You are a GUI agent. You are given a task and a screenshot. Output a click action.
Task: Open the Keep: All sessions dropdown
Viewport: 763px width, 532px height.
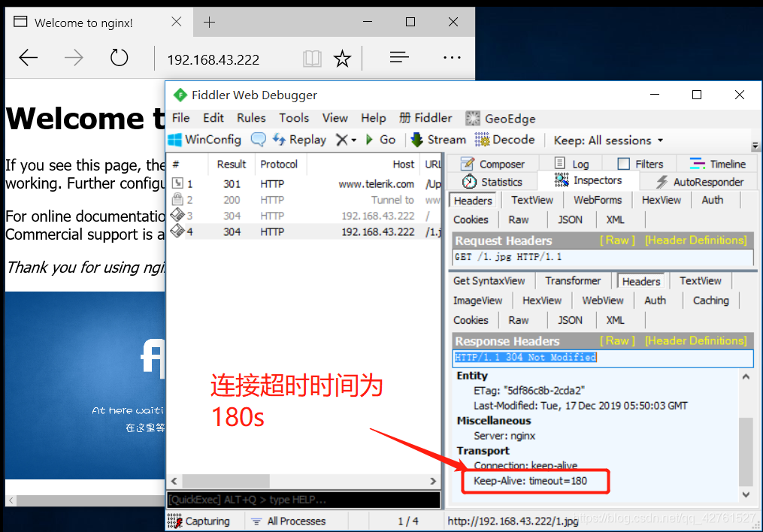pyautogui.click(x=609, y=141)
